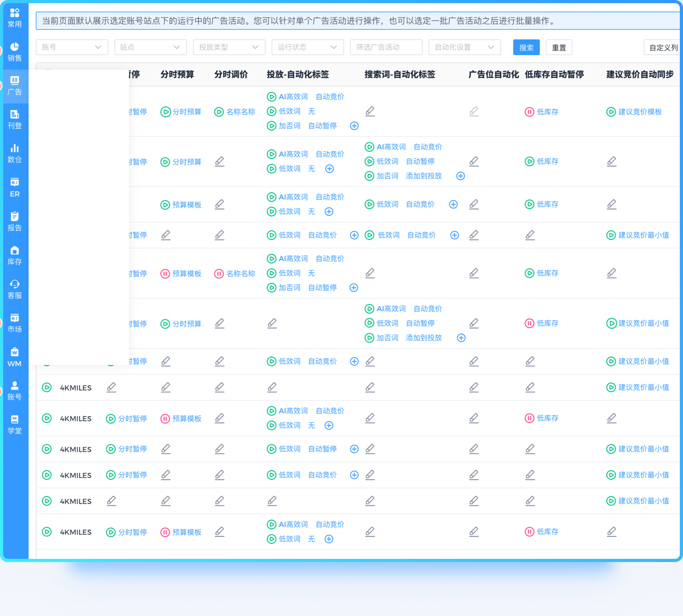Open the 库存 sidebar section
Screen dimensions: 683x616
point(15,256)
